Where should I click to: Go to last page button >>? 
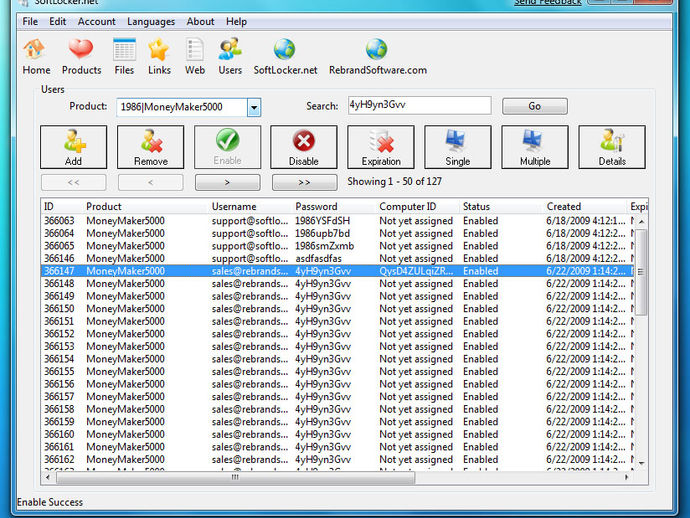pyautogui.click(x=305, y=182)
